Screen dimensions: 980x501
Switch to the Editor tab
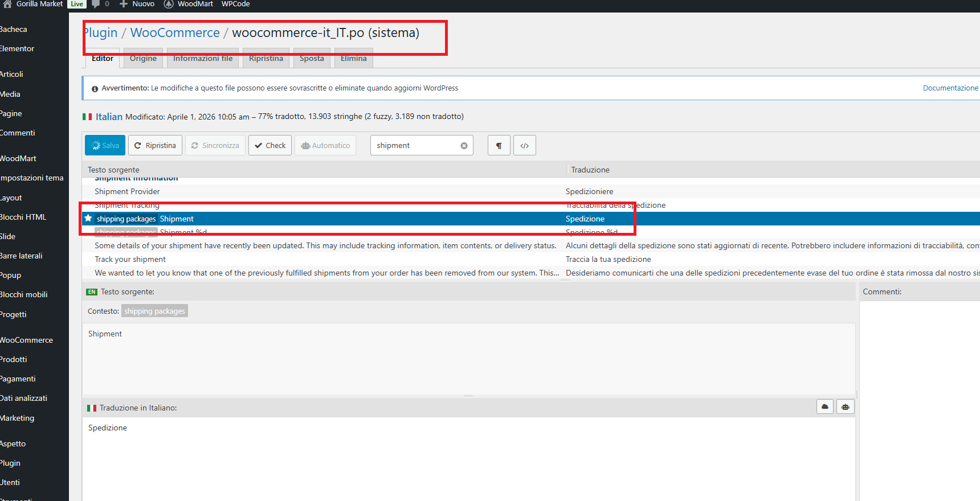103,59
